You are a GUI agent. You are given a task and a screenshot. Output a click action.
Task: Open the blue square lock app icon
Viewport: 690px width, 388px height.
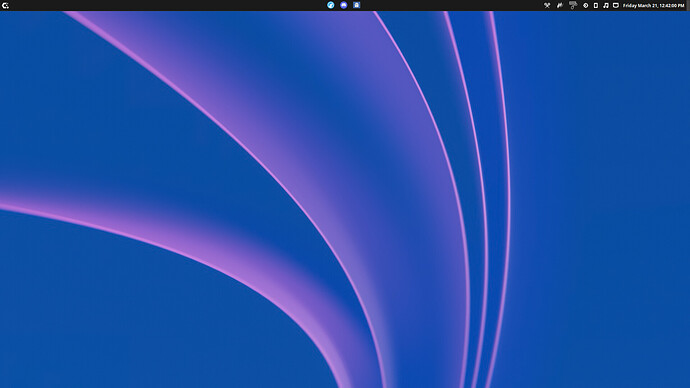click(356, 5)
